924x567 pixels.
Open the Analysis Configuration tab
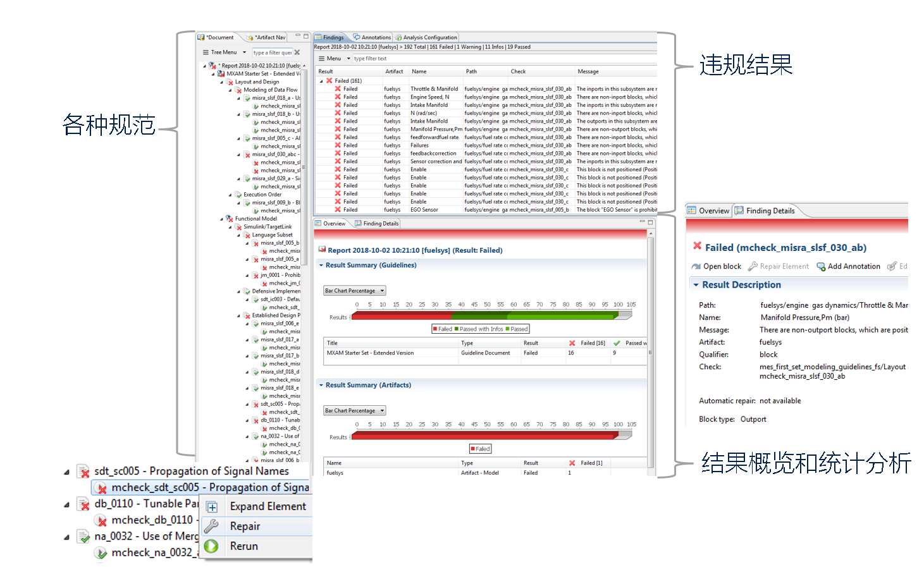[x=426, y=37]
